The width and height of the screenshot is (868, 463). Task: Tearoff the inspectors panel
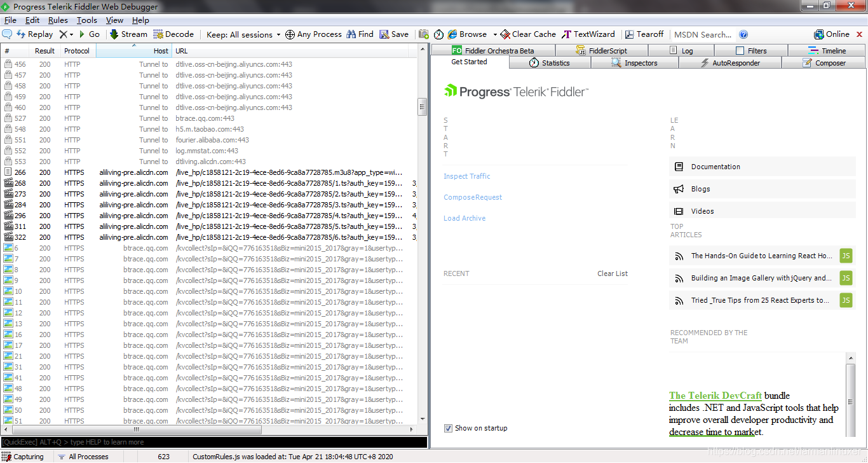tap(644, 34)
